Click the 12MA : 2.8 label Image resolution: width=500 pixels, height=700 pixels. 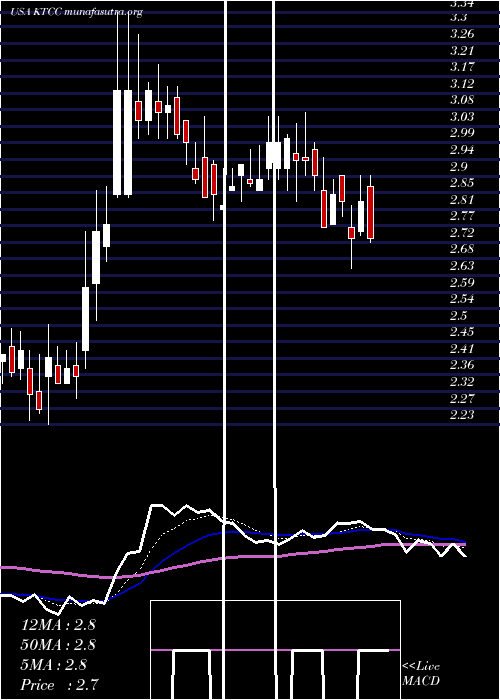(x=58, y=625)
